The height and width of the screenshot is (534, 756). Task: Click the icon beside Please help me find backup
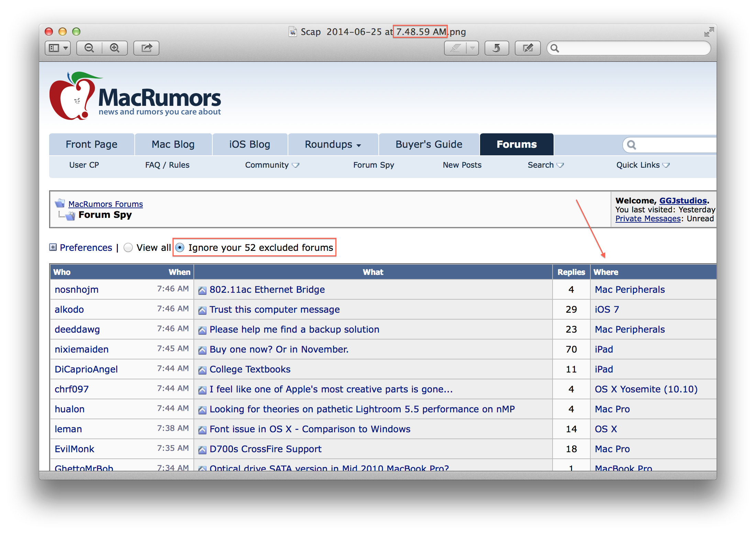tap(202, 331)
